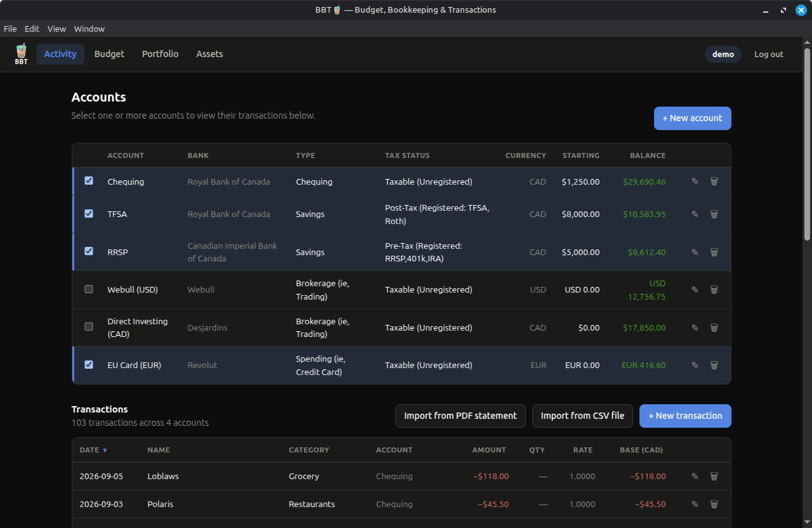812x528 pixels.
Task: Delete the RRSP account trash icon
Action: tap(714, 253)
